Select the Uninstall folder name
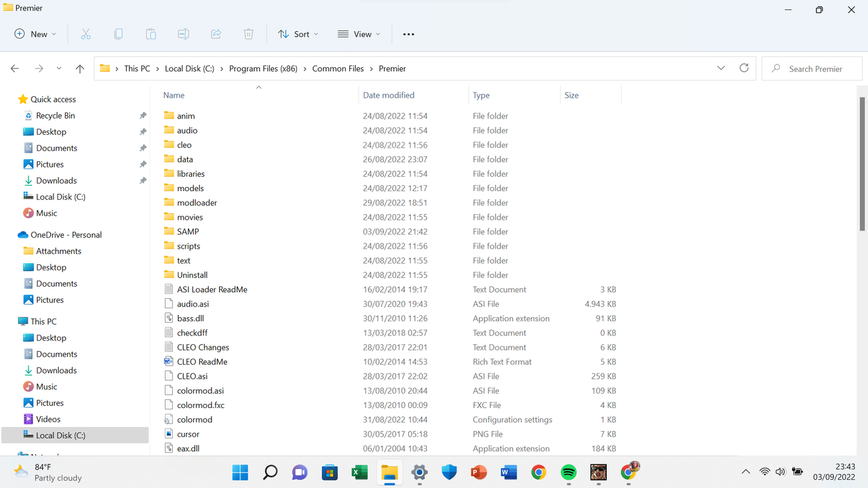 tap(193, 275)
